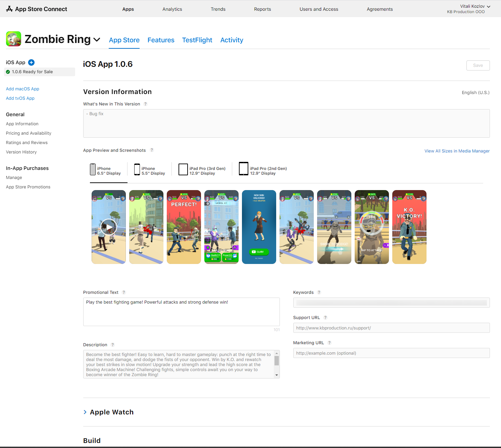Select 1.0.6 Ready for Sale version
501x448 pixels.
[x=40, y=72]
